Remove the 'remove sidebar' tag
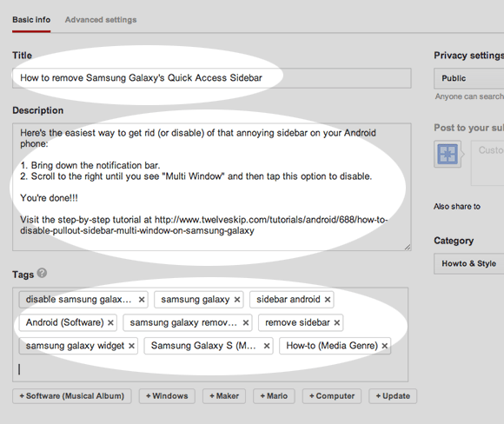504x424 pixels. 337,322
